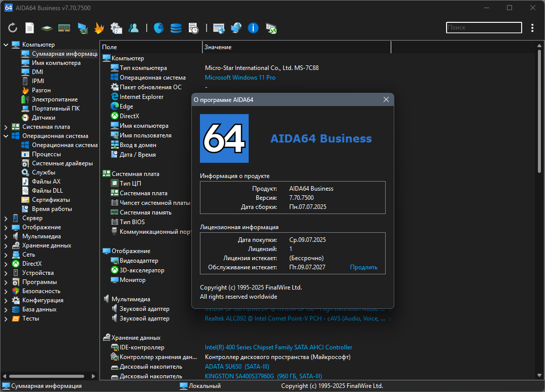This screenshot has height=392, width=545.
Task: Close the О программе AIDA64 dialog
Action: pos(386,100)
